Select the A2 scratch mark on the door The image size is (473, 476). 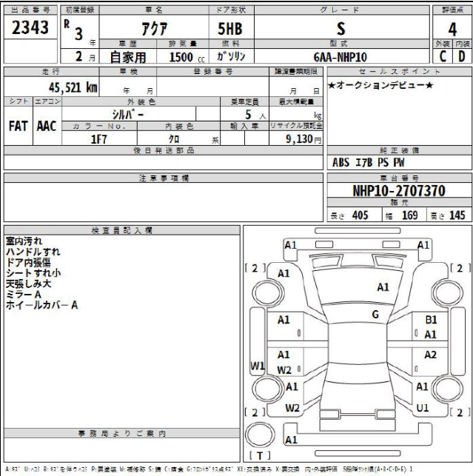[431, 355]
